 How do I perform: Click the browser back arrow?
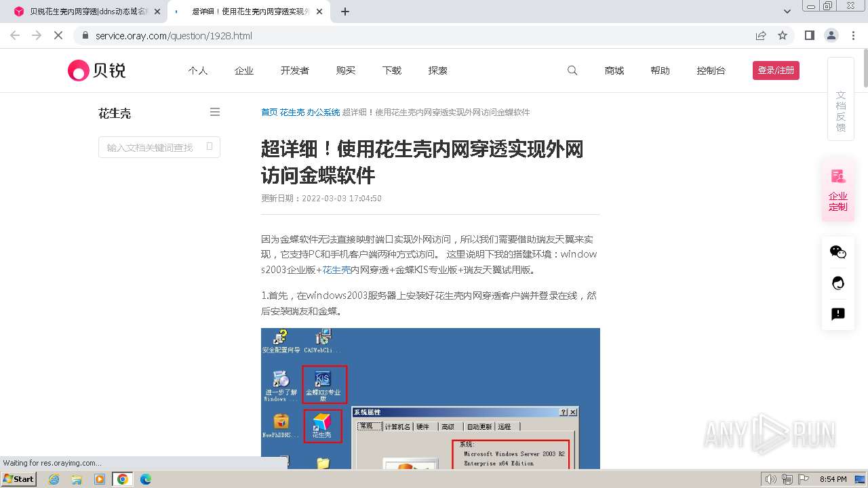(x=15, y=35)
